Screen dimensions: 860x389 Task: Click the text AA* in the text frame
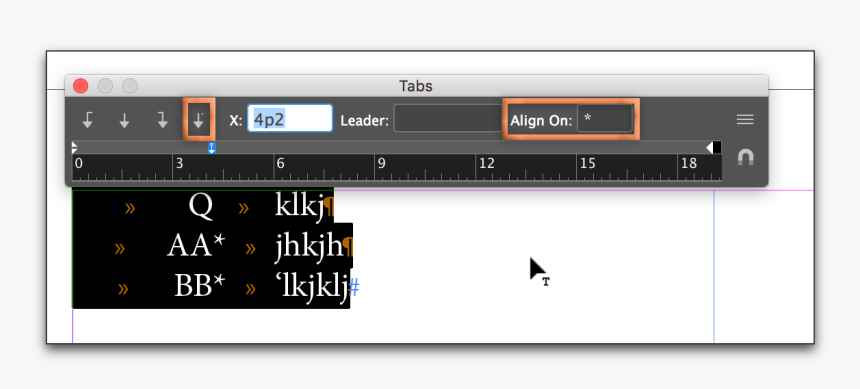click(x=196, y=246)
